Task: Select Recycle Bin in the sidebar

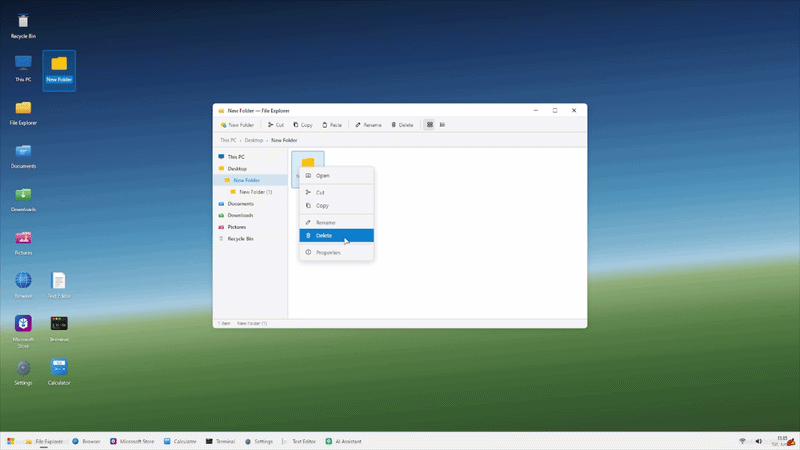Action: click(x=250, y=239)
